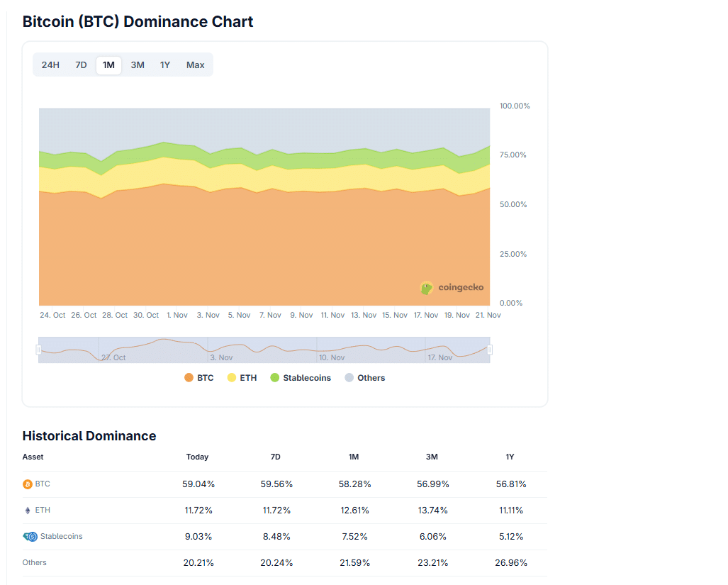The image size is (728, 585).
Task: Click the right handle of the range slider
Action: [489, 350]
